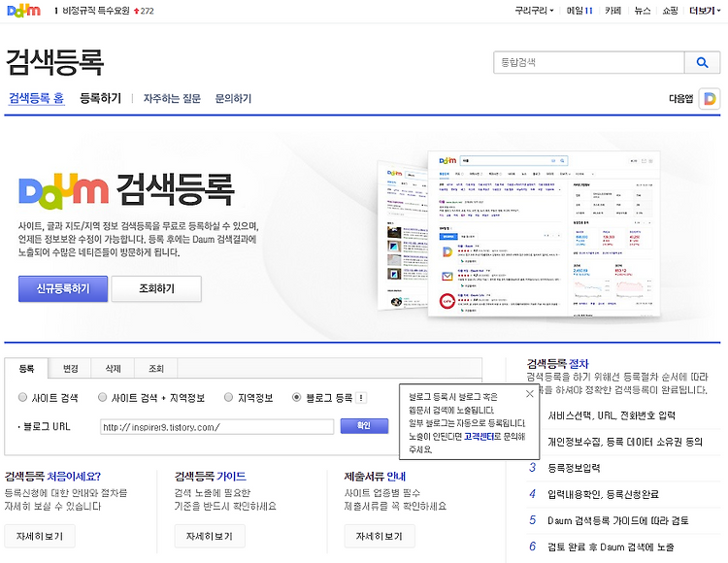
Task: Click the 검색등록 절차 heading
Action: coord(557,363)
